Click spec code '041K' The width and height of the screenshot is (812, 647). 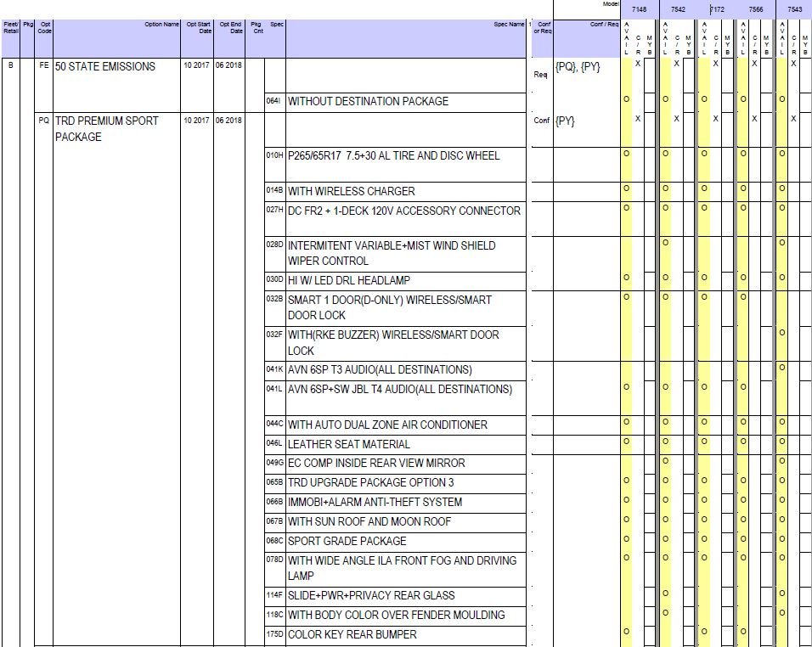coord(274,369)
